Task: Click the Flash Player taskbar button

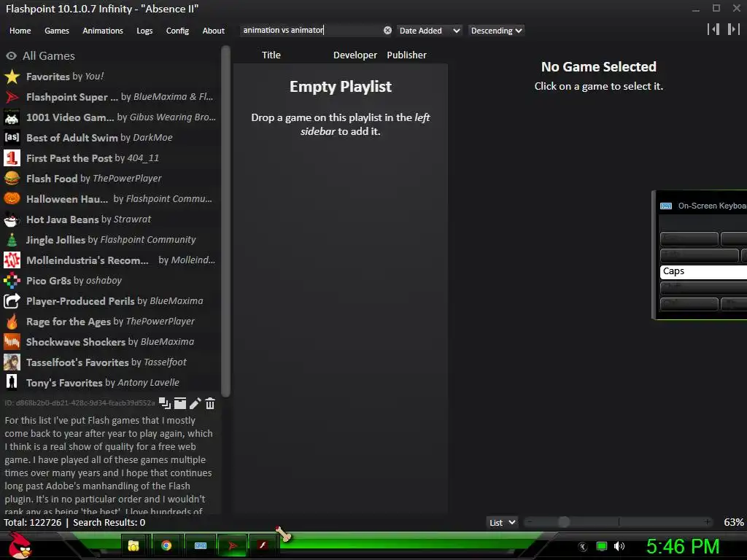Action: click(x=263, y=545)
